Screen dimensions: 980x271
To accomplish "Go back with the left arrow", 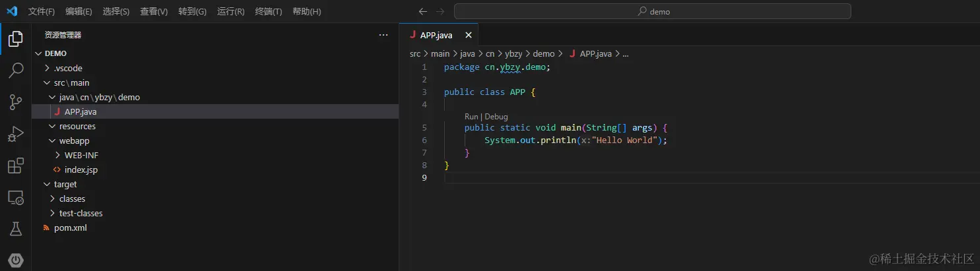I will tap(423, 11).
